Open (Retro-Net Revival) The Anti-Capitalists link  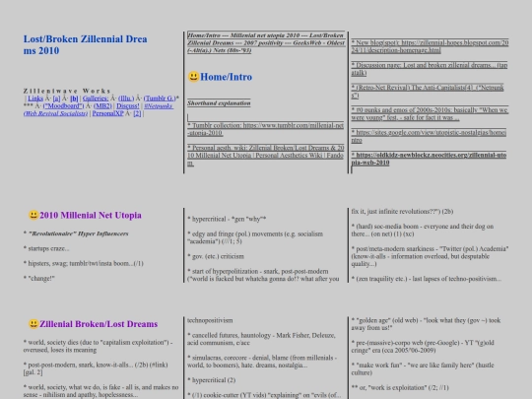[x=428, y=92]
